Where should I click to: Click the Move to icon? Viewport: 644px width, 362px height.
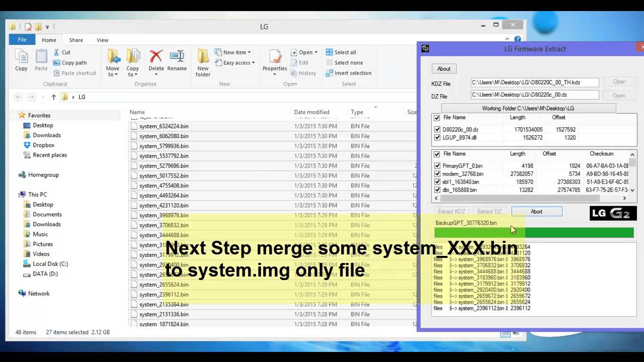click(113, 56)
